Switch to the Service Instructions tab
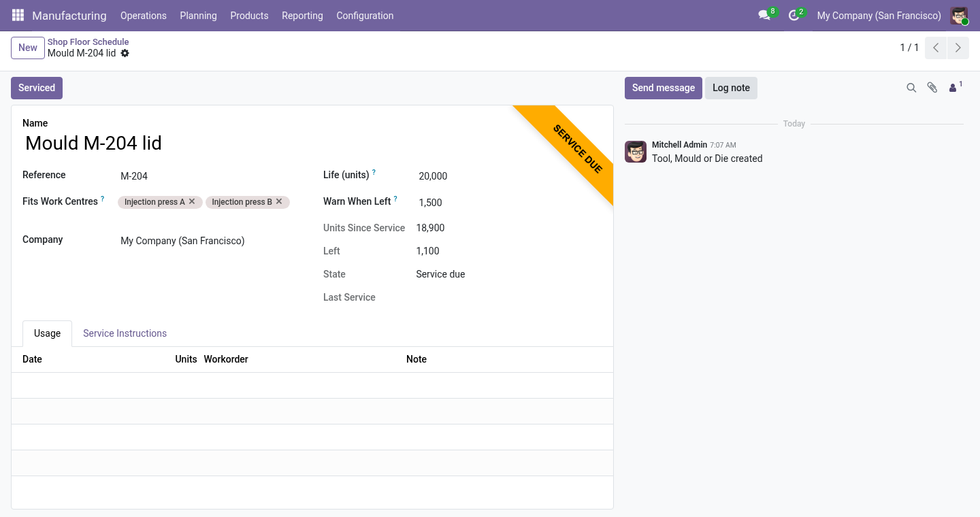Viewport: 980px width, 517px height. coord(125,333)
